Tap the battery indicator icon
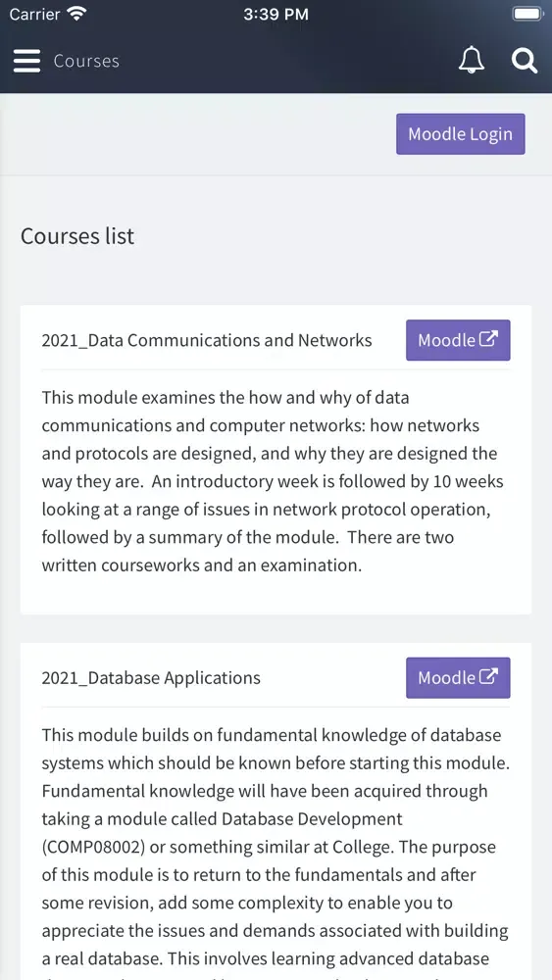 (x=527, y=14)
